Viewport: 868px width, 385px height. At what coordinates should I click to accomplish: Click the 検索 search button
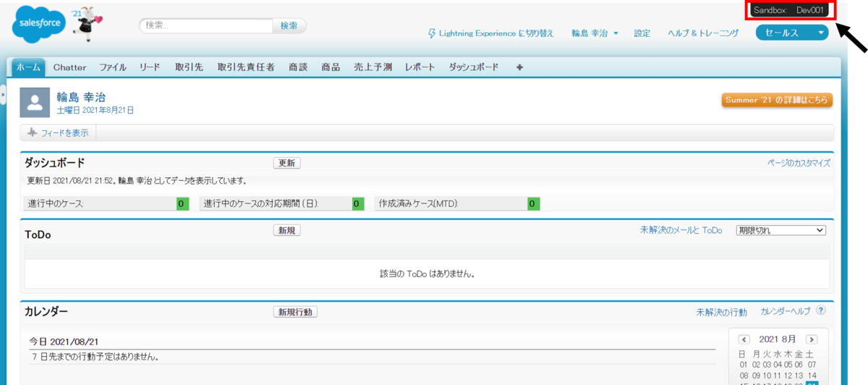(x=289, y=25)
